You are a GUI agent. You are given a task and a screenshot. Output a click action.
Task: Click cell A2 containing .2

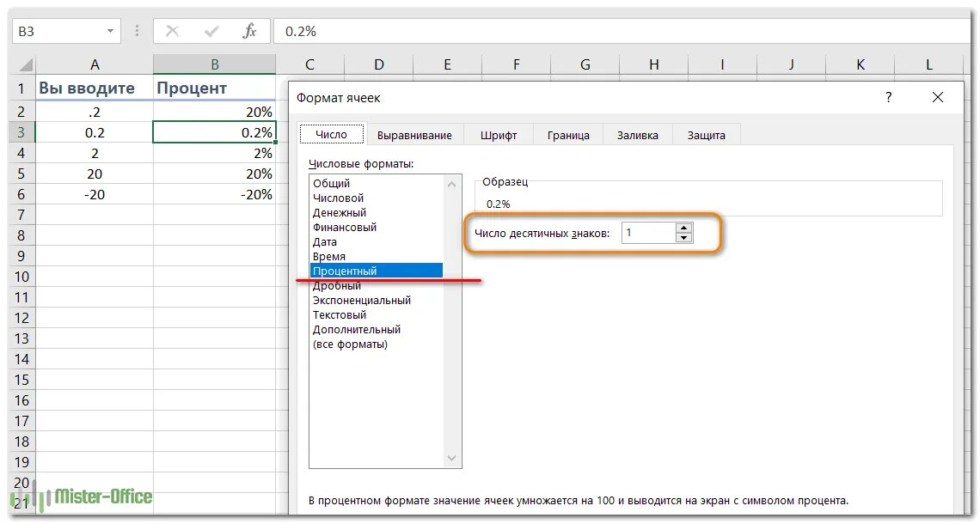pos(95,112)
